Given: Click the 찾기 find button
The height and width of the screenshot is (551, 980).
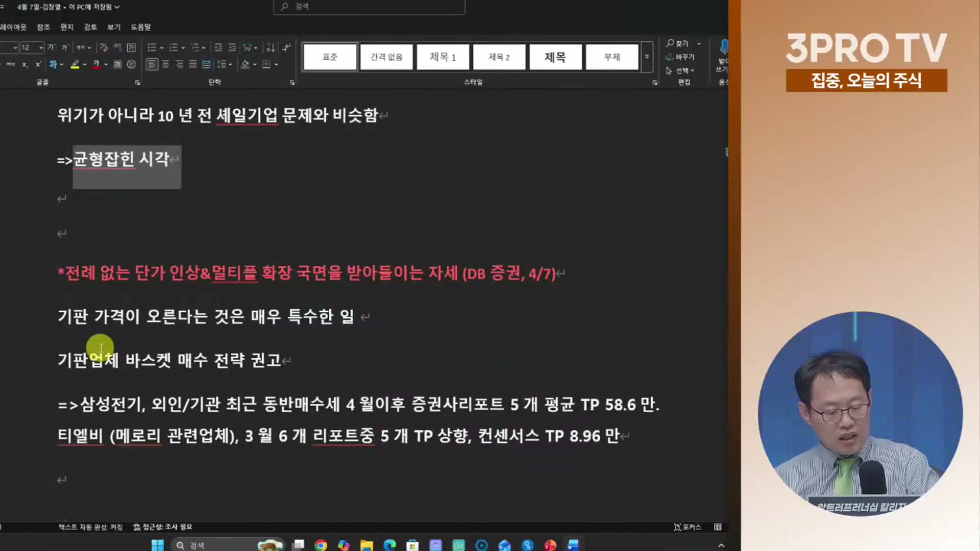Looking at the screenshot, I should click(x=677, y=43).
